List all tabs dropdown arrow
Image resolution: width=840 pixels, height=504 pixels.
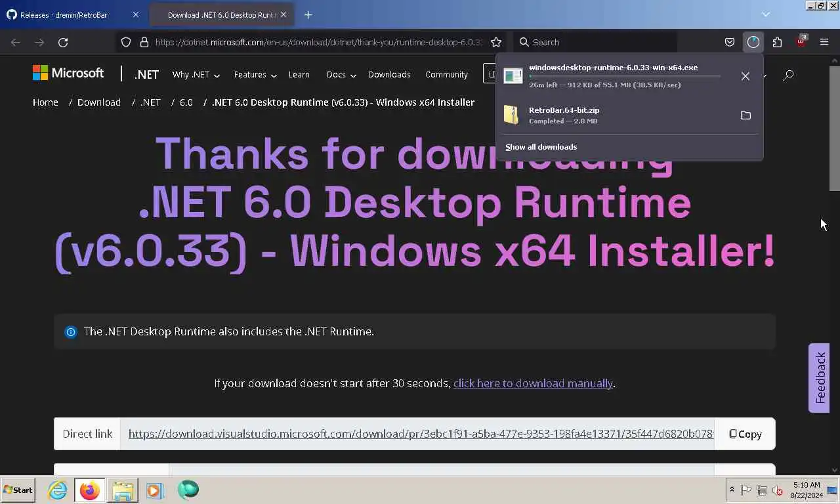click(765, 14)
